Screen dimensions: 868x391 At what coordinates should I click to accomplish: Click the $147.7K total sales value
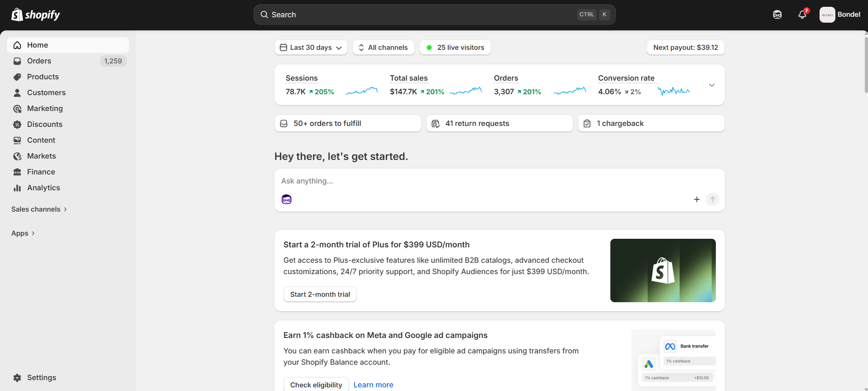(x=403, y=92)
